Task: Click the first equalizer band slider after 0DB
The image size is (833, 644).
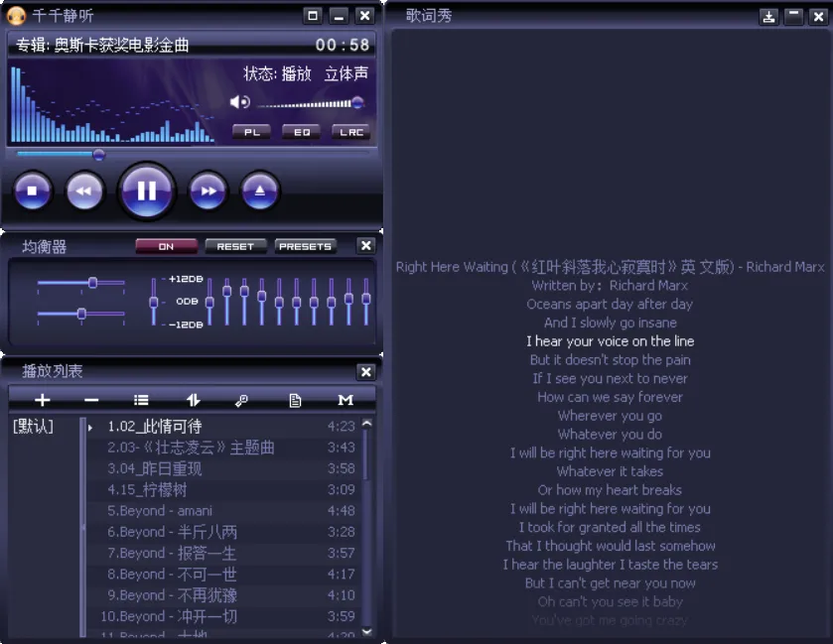Action: (x=209, y=301)
